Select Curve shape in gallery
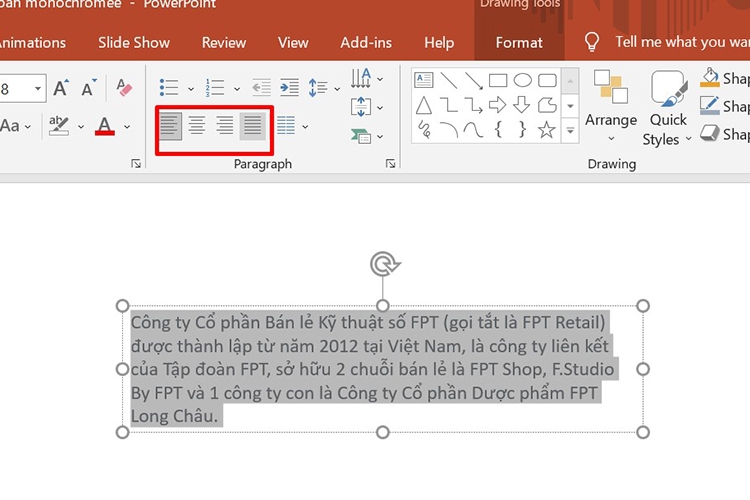750x500 pixels. tap(474, 129)
